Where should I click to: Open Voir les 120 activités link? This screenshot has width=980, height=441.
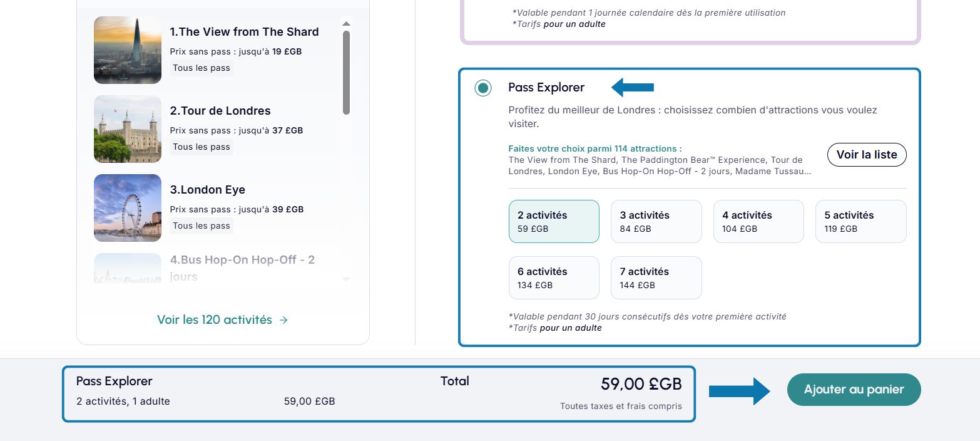[x=215, y=320]
